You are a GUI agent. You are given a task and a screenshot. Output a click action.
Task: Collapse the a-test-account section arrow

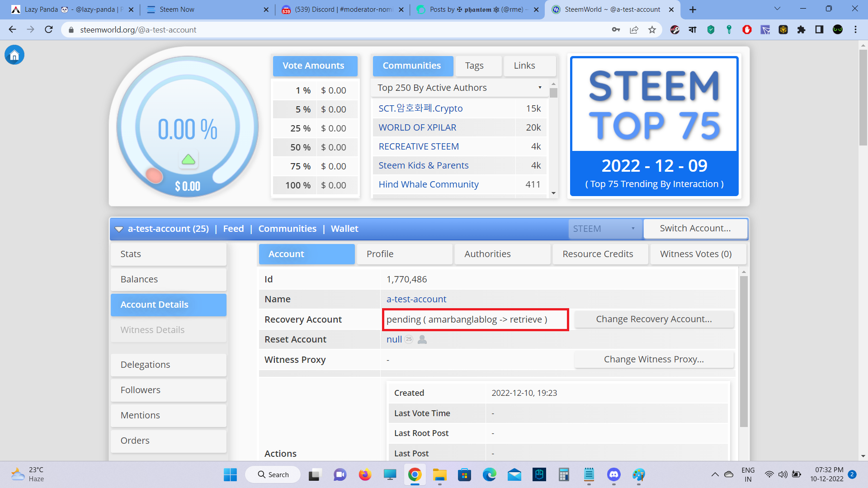pos(119,229)
